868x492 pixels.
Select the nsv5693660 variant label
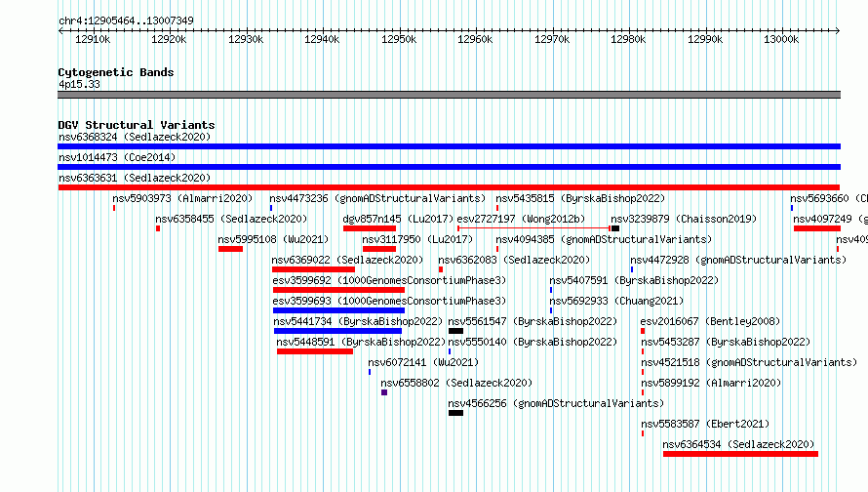tap(829, 198)
